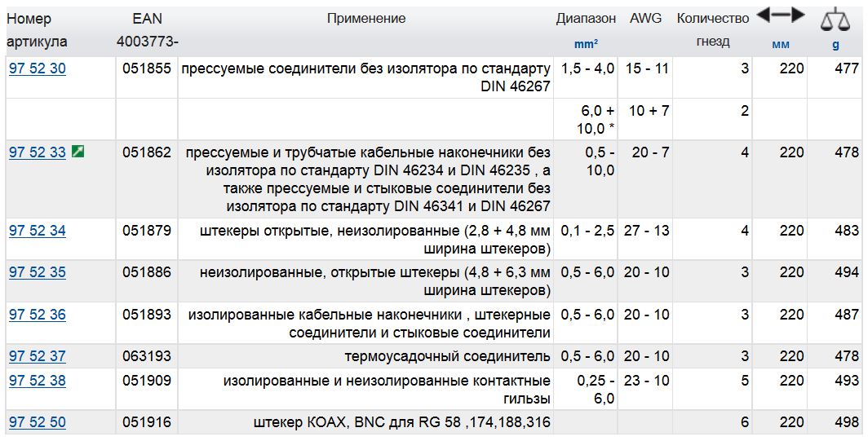Click the Применение column header

(x=366, y=18)
